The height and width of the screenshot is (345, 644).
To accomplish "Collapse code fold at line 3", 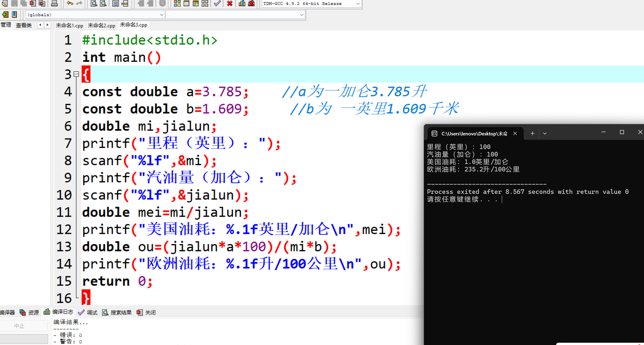I will click(x=76, y=74).
